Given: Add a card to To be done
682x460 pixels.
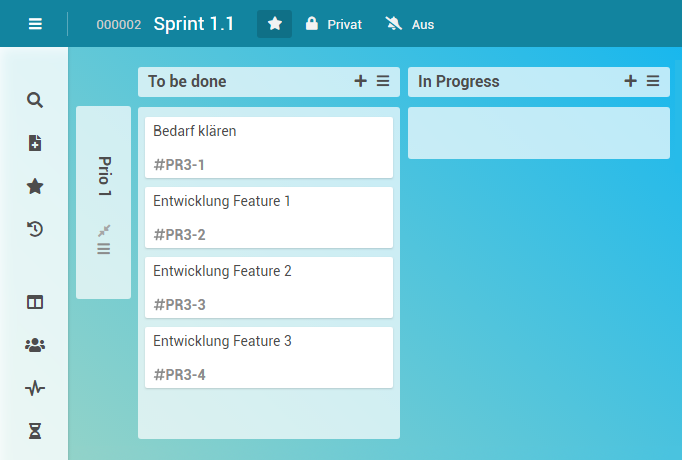Looking at the screenshot, I should 360,81.
